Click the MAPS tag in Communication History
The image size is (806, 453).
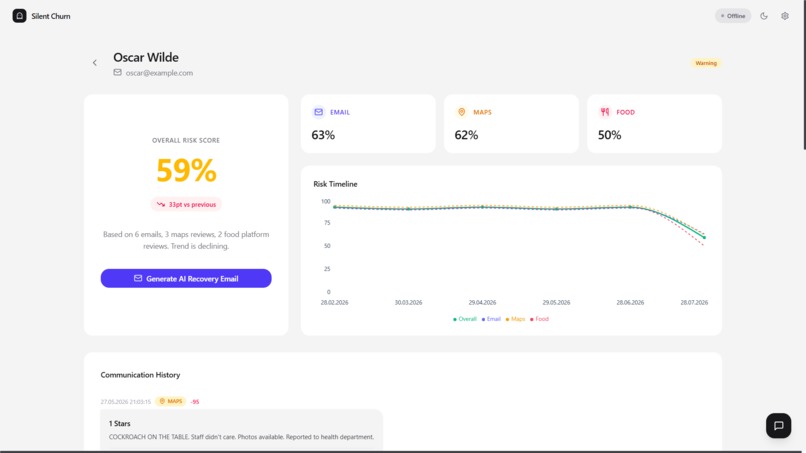pos(171,401)
